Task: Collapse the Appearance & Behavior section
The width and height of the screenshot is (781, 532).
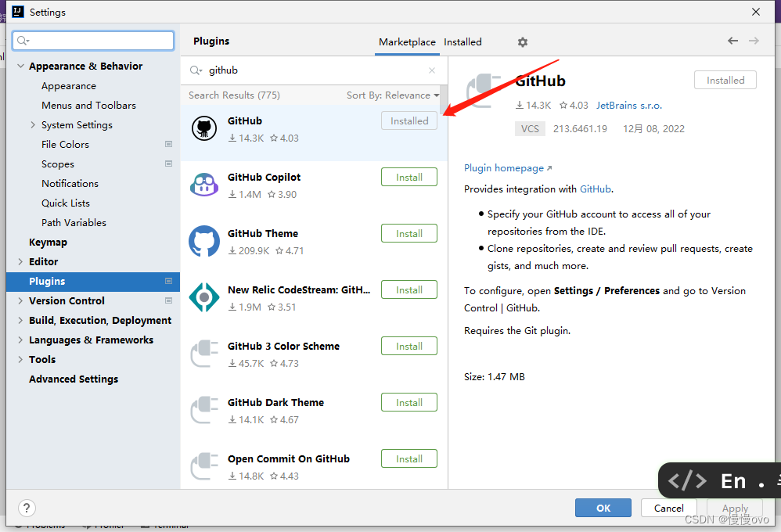Action: point(20,66)
